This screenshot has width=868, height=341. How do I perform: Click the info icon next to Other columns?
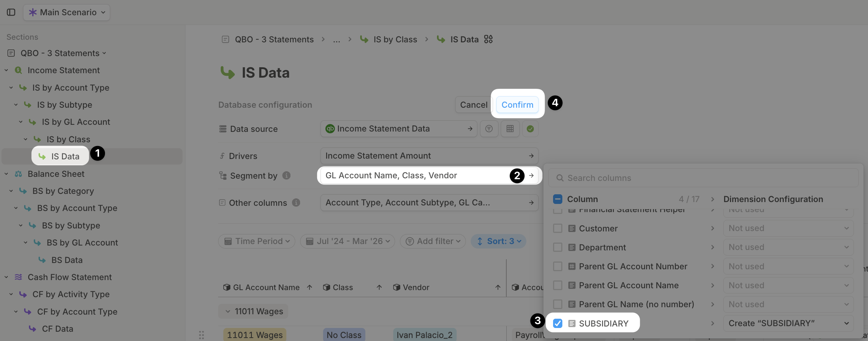[296, 202]
